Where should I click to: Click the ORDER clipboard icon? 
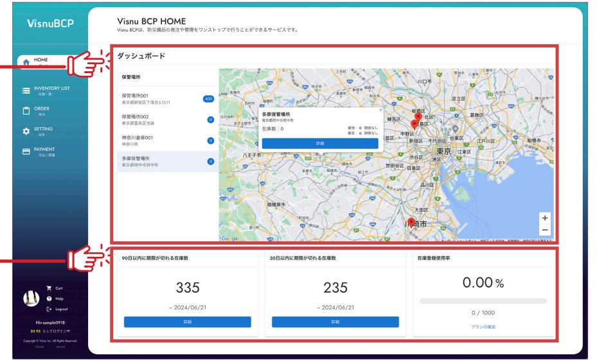tap(26, 110)
